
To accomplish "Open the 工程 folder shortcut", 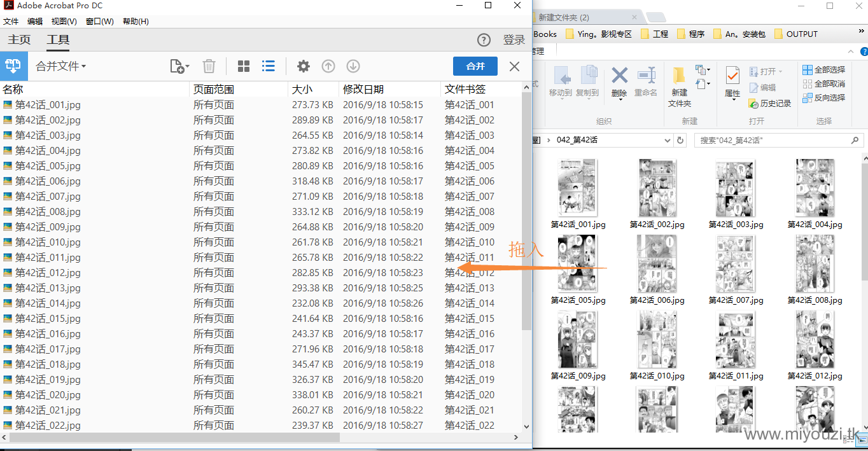I will coord(655,34).
